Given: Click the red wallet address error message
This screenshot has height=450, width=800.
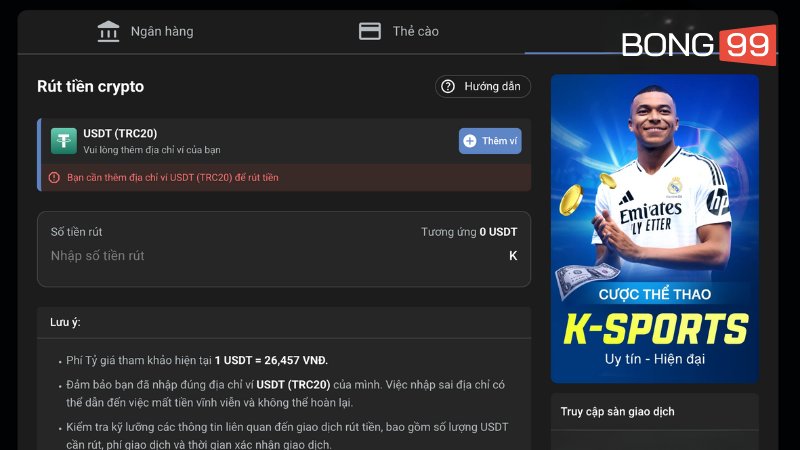Looking at the screenshot, I should [172, 178].
